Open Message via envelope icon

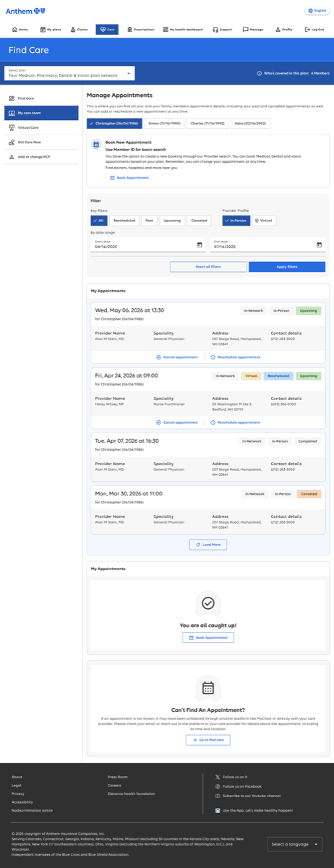(246, 30)
